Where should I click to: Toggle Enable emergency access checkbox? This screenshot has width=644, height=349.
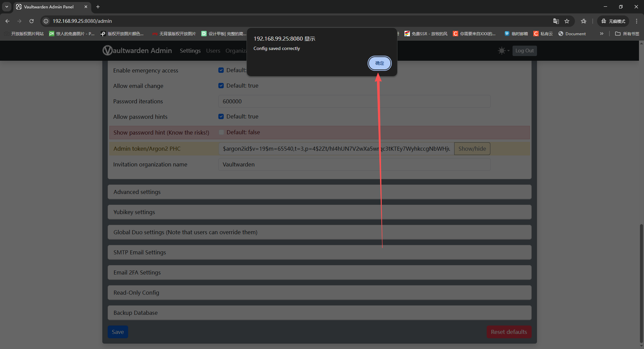[221, 70]
